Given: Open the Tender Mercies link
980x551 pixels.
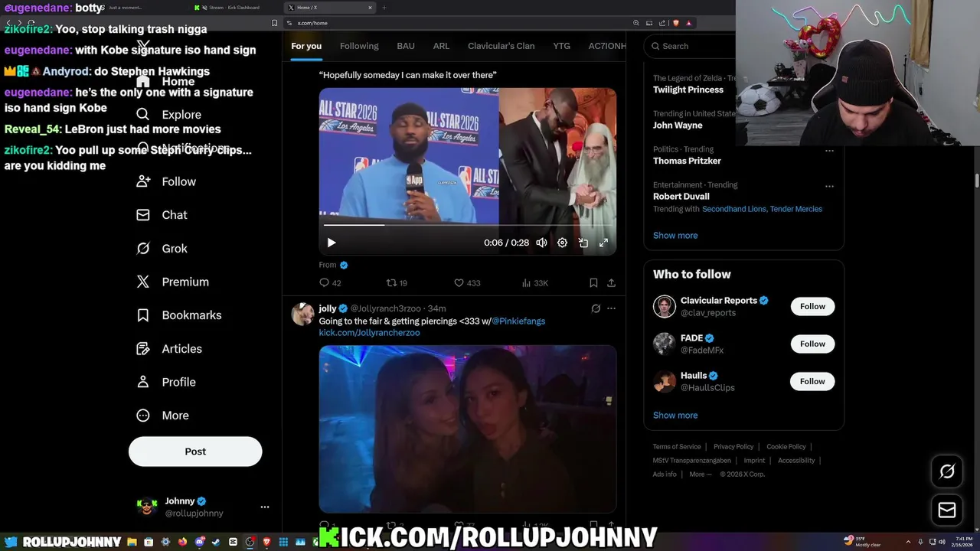Looking at the screenshot, I should point(796,209).
